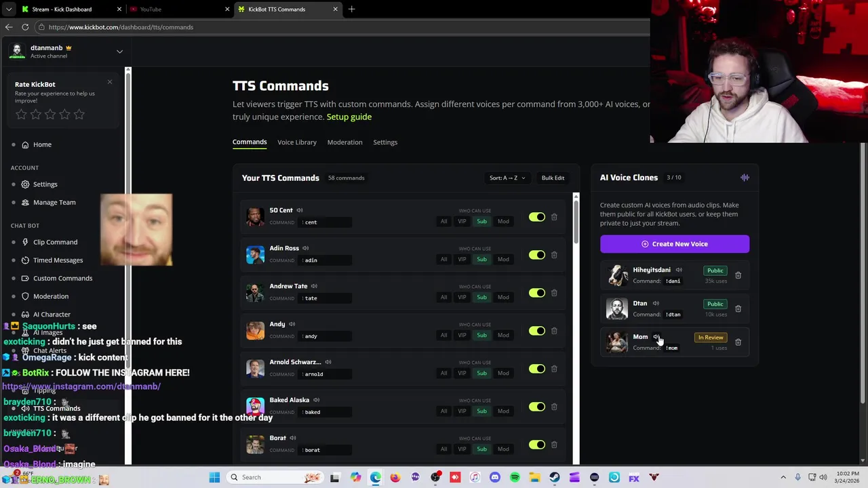This screenshot has height=488, width=868.
Task: Delete the Baked Alaska command
Action: coord(554,407)
